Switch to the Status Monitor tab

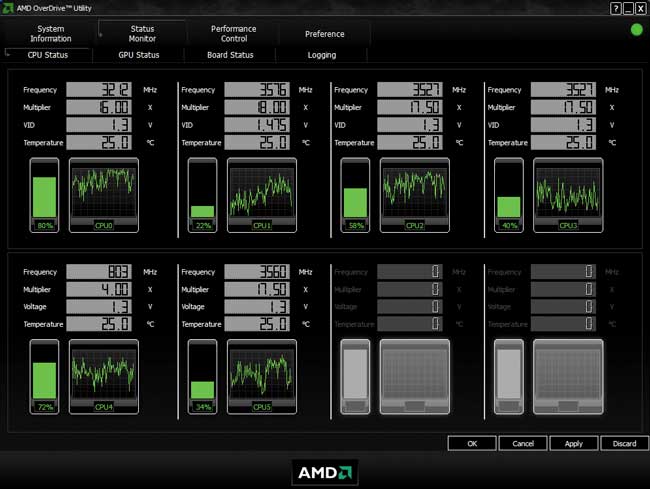[142, 34]
